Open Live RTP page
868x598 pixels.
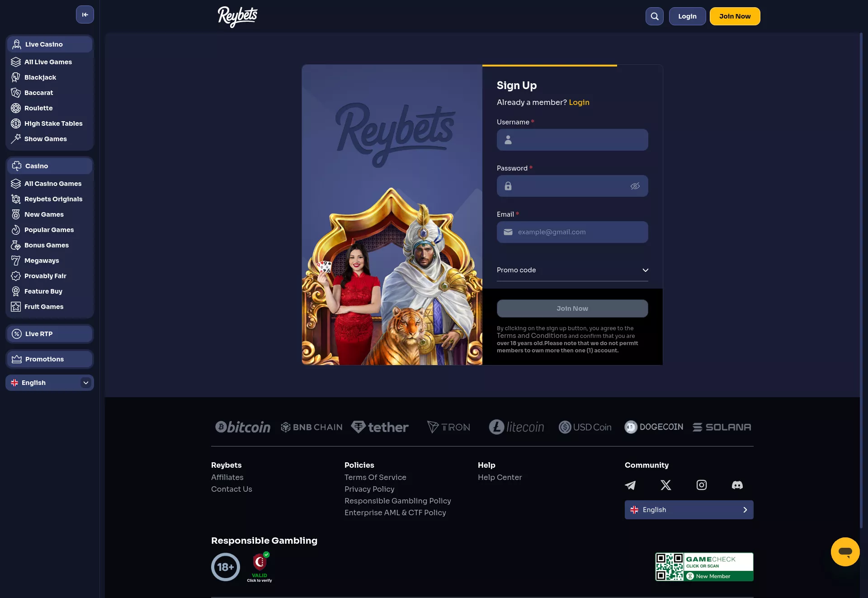tap(50, 334)
